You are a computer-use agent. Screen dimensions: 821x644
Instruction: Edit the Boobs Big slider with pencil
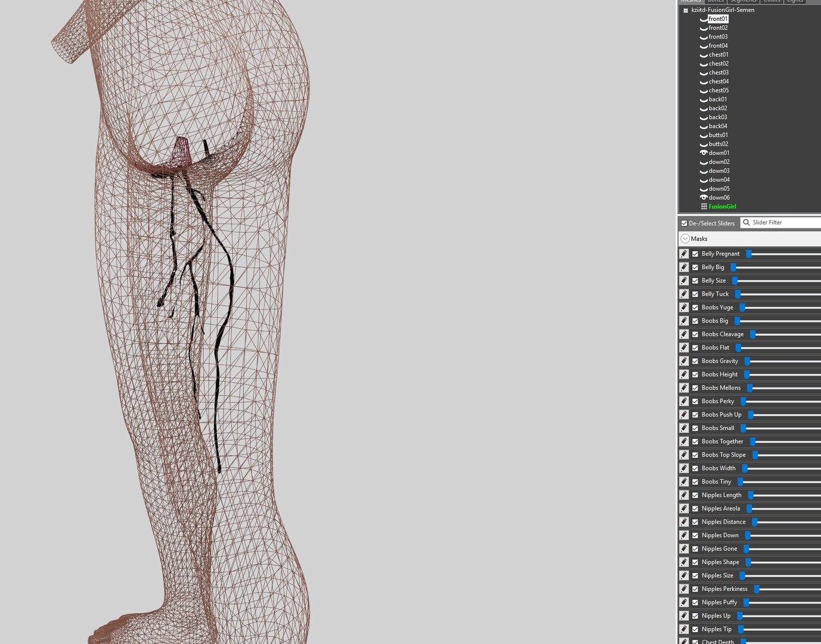[684, 321]
